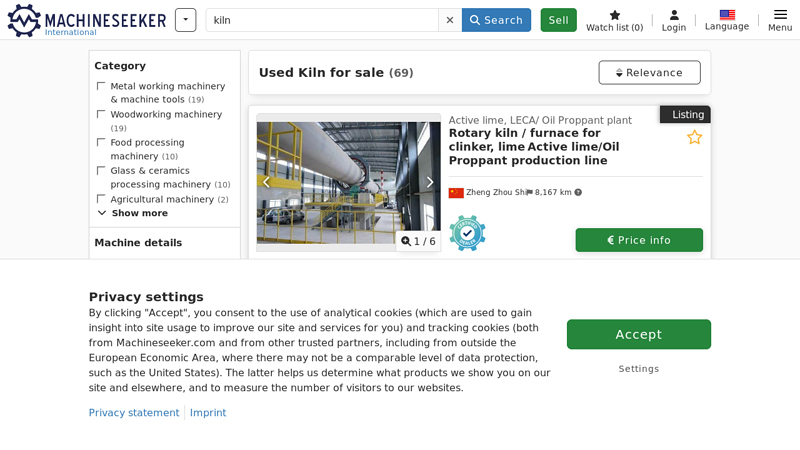Open Watch list star icon

(x=614, y=15)
